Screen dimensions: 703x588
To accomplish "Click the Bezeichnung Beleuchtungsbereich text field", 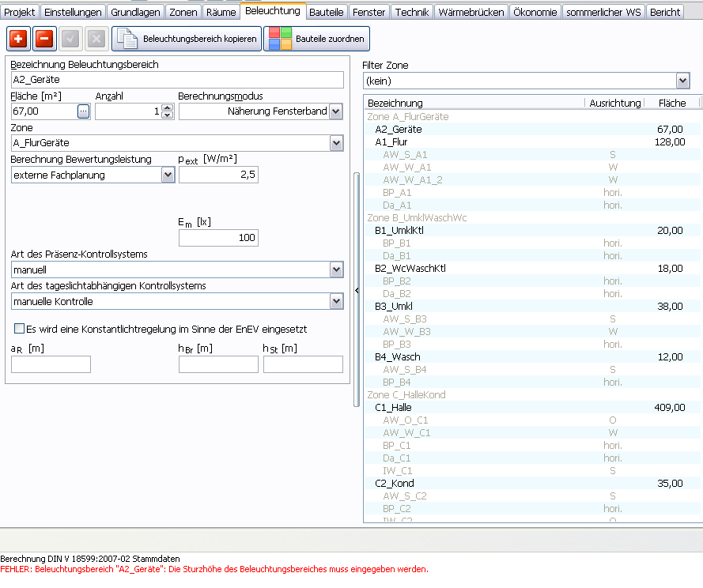I will tap(177, 80).
